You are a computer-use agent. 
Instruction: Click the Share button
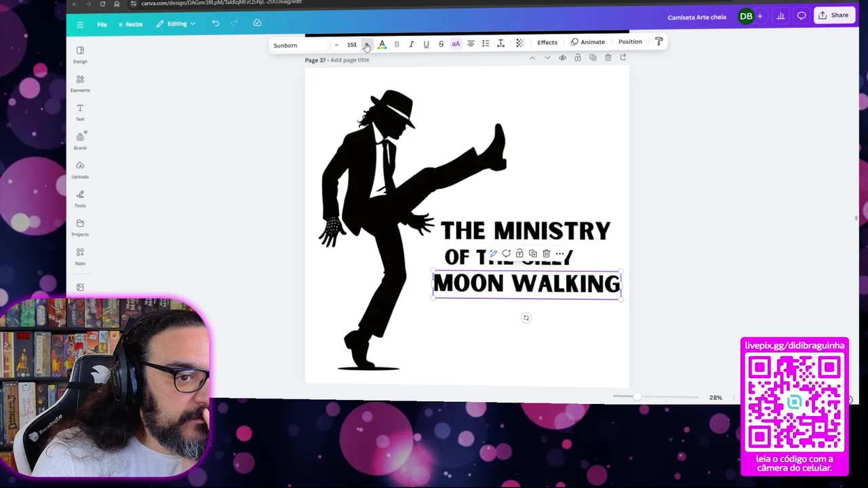(834, 15)
